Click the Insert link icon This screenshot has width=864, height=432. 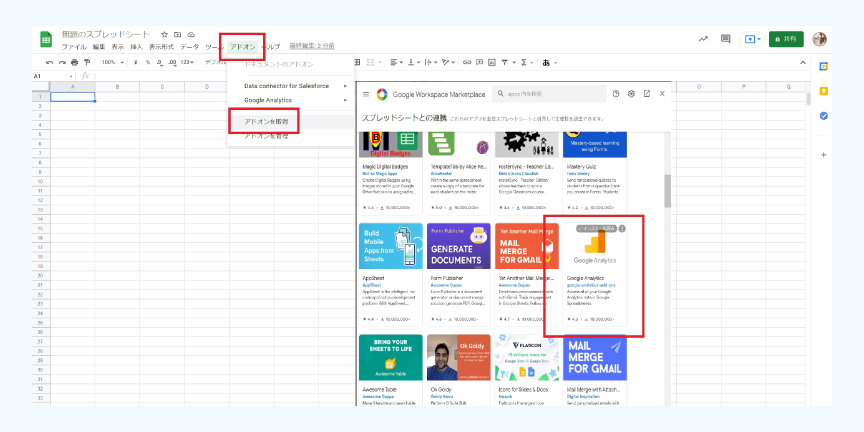(467, 62)
